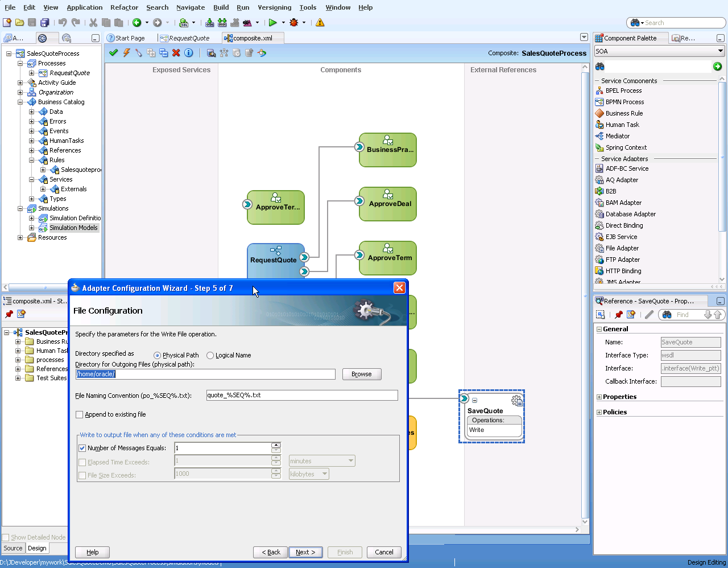This screenshot has height=568, width=728.
Task: Select Database Adapter in Component Palette
Action: (x=630, y=214)
